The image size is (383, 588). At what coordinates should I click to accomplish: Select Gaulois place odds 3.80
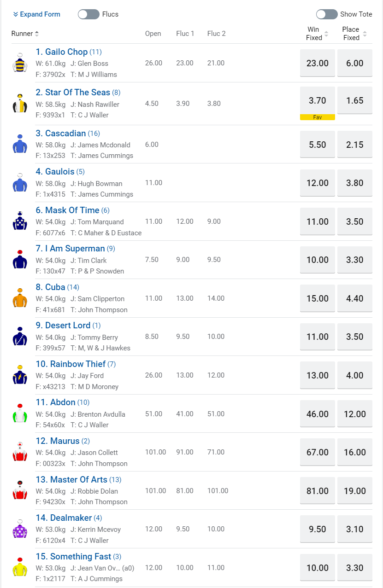point(355,183)
